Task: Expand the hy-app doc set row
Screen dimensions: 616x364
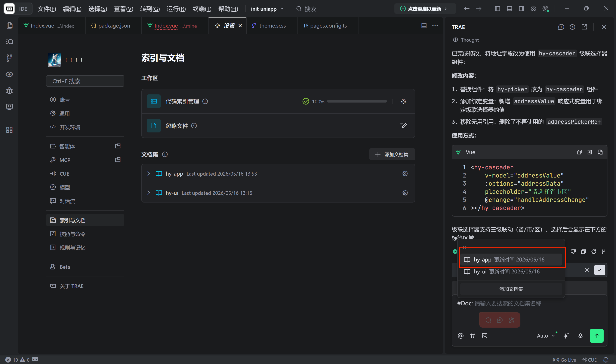Action: click(x=148, y=173)
